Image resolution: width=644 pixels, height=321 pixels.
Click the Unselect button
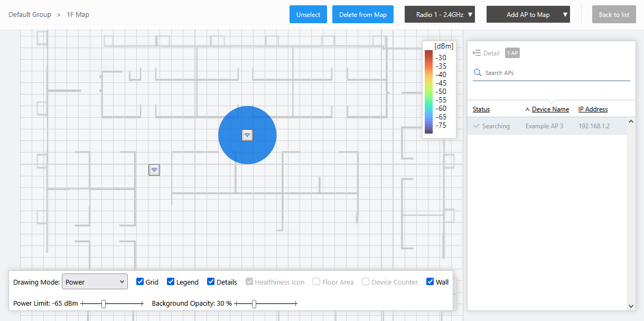tap(308, 15)
